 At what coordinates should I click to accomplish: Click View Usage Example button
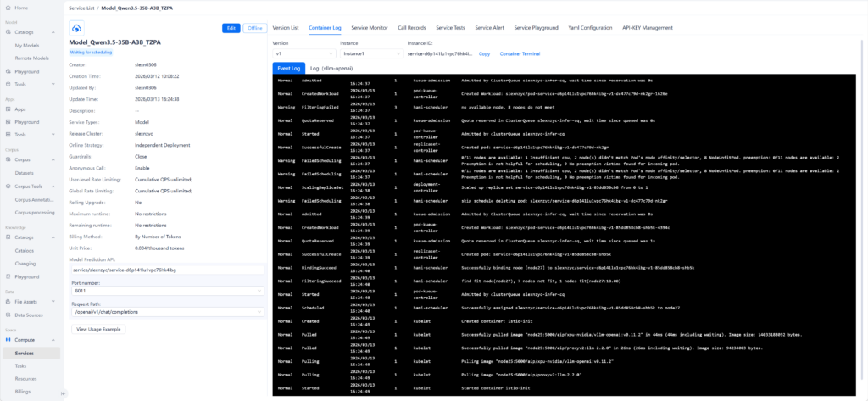100,329
